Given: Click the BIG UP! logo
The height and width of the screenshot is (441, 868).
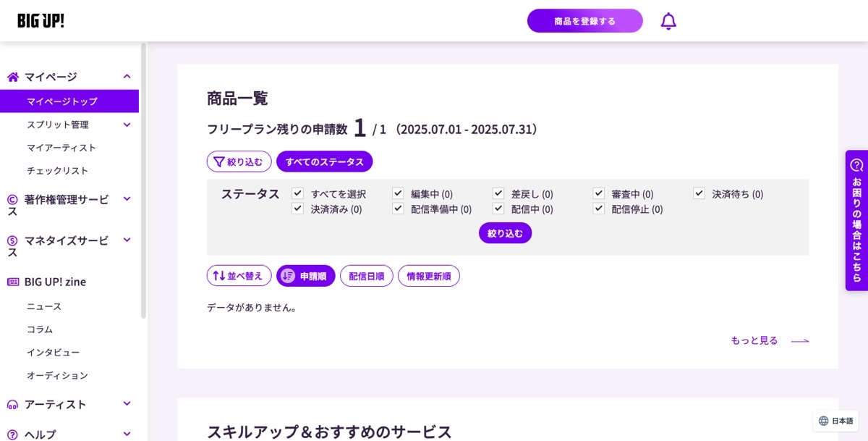Looking at the screenshot, I should click(x=40, y=20).
